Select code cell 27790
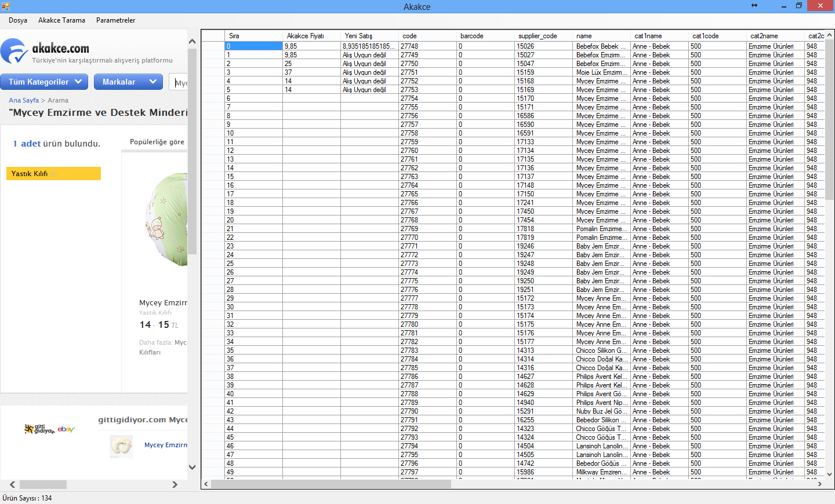This screenshot has width=835, height=504. [428, 411]
